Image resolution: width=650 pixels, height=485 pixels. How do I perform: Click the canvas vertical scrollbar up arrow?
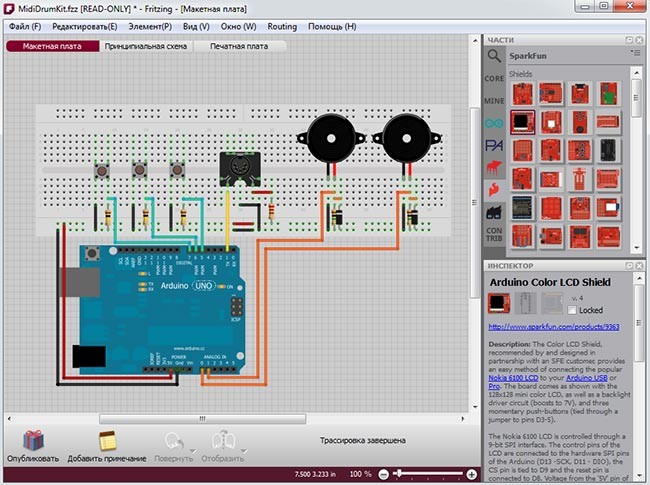pyautogui.click(x=475, y=41)
